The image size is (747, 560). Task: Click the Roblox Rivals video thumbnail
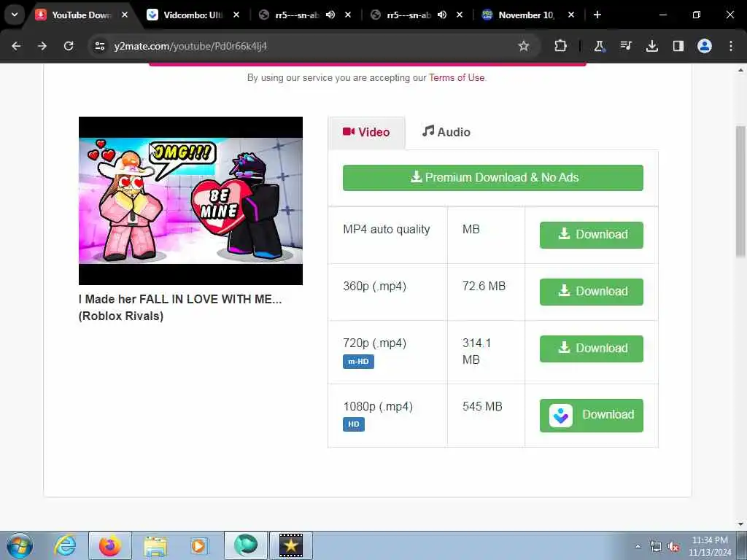tap(190, 201)
